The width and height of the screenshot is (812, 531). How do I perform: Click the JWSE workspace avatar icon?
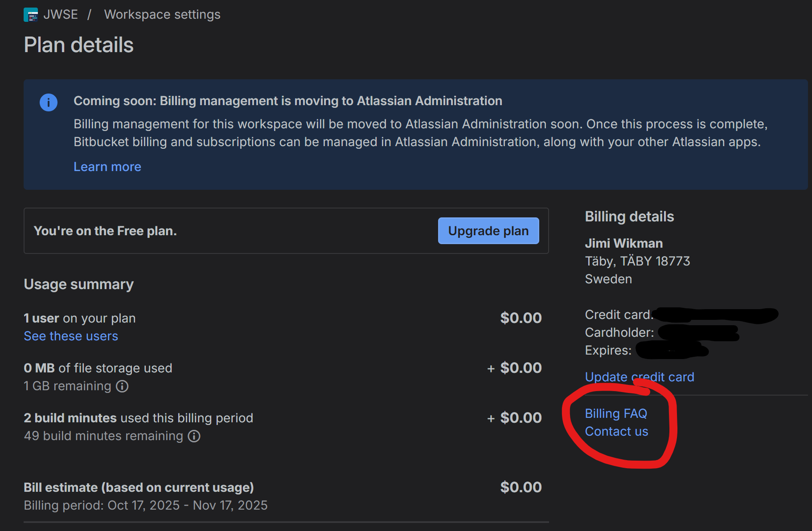(31, 15)
